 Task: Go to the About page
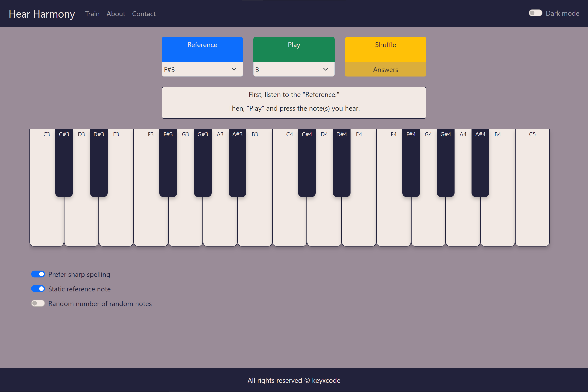[x=116, y=14]
